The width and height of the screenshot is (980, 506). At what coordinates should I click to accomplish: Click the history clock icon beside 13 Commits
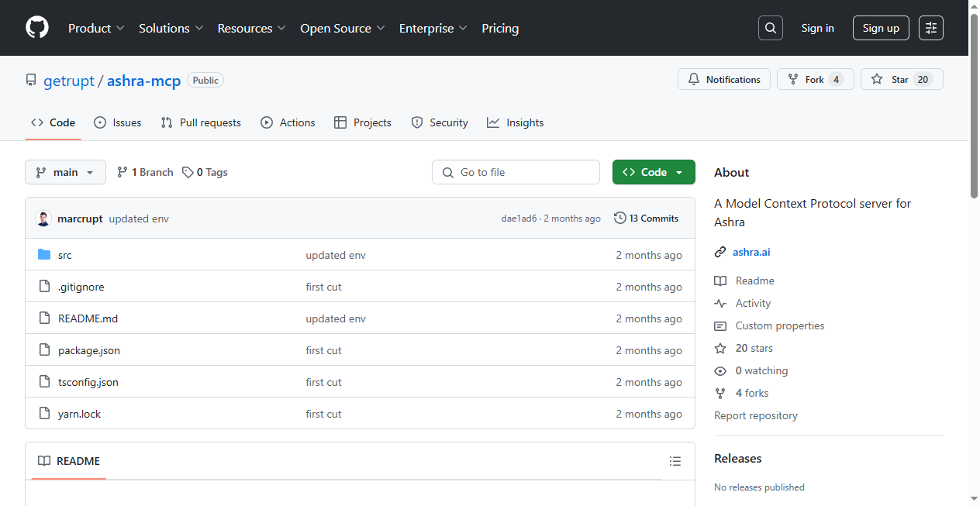click(x=620, y=219)
